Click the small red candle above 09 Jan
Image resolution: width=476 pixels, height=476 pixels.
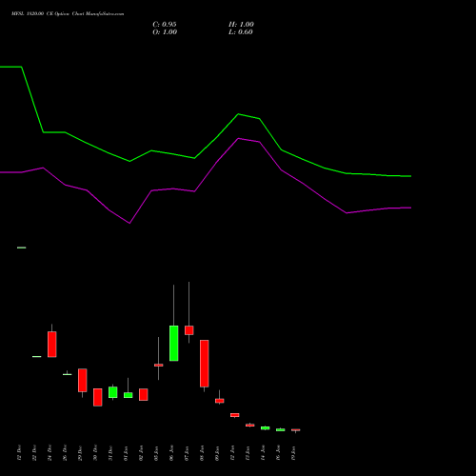pos(220,401)
